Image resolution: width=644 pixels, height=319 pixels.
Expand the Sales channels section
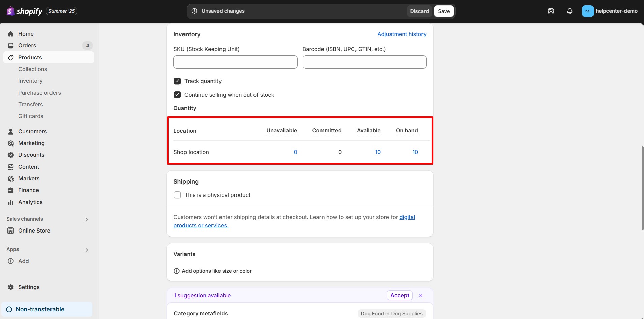coord(86,219)
